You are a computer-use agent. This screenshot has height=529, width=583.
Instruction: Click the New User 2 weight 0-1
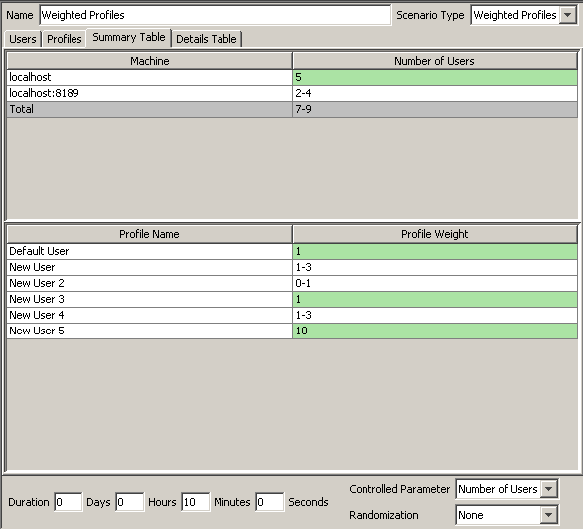435,283
